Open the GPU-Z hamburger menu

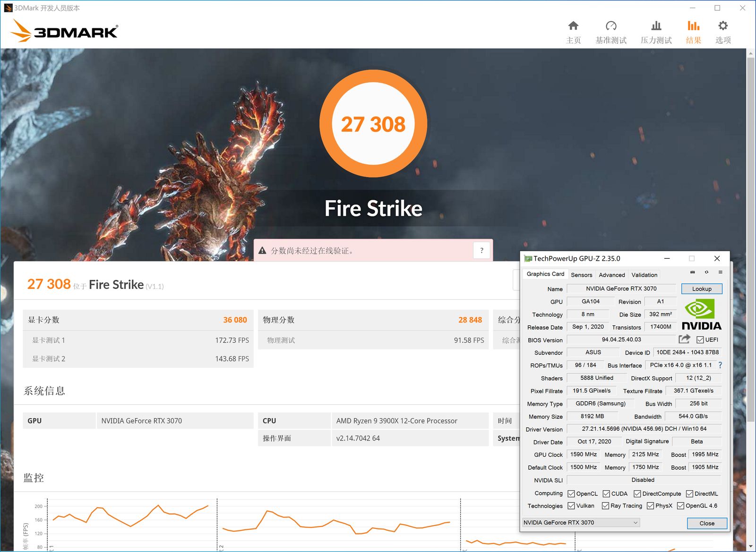720,272
